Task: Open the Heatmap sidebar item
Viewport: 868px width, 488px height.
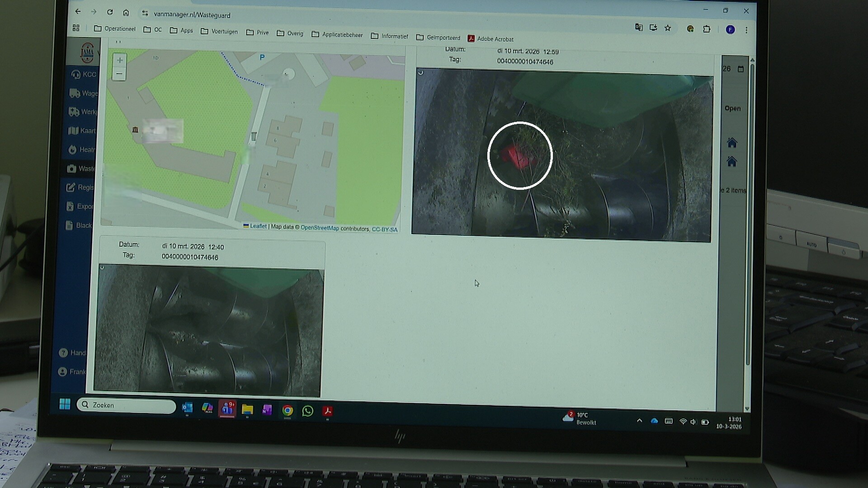Action: point(82,150)
